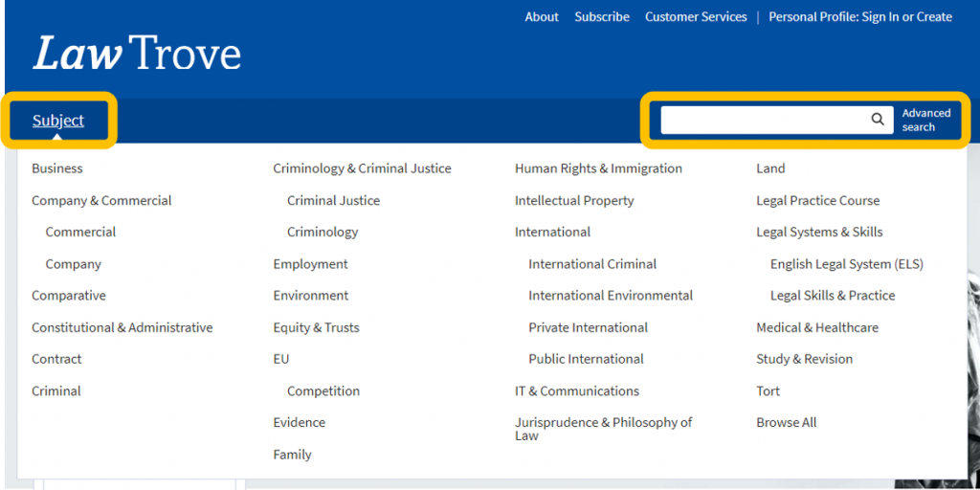Open the About page link
Image resolution: width=980 pixels, height=490 pixels.
click(542, 16)
